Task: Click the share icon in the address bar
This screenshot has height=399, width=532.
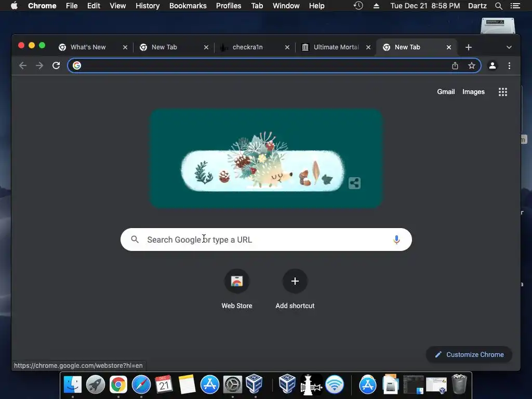Action: [x=455, y=65]
